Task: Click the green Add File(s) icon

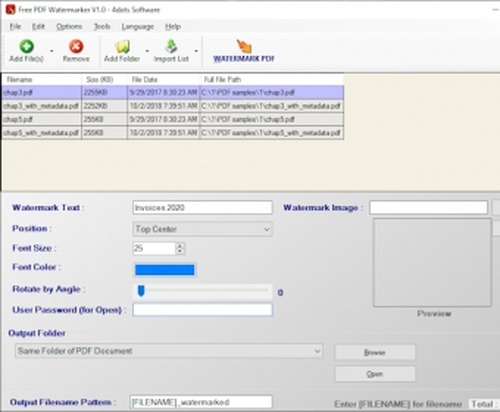Action: [26, 46]
